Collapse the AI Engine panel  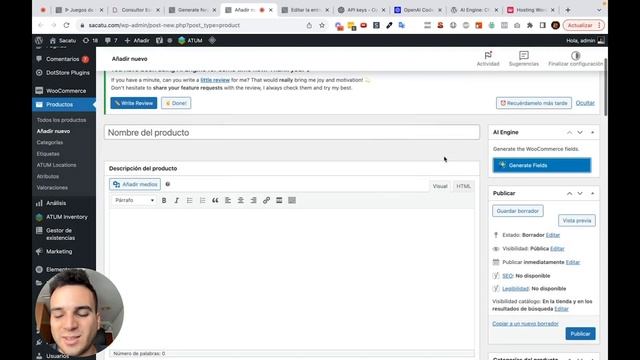[x=592, y=132]
